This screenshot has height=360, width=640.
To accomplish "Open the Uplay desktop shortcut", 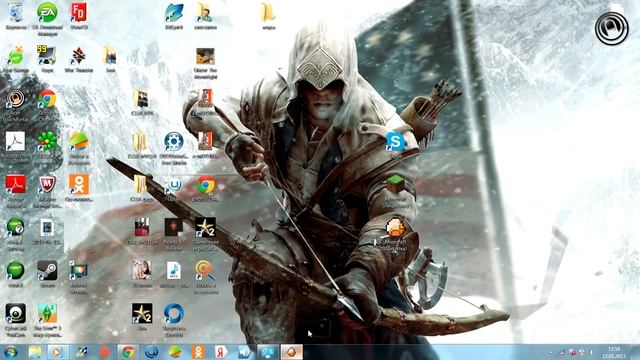I will tap(174, 185).
